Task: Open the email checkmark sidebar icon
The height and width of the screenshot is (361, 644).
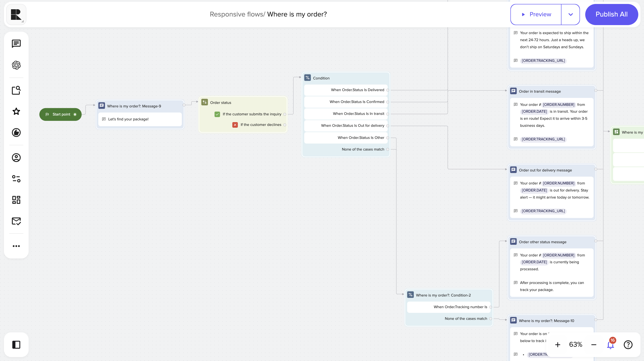Action: (x=16, y=221)
